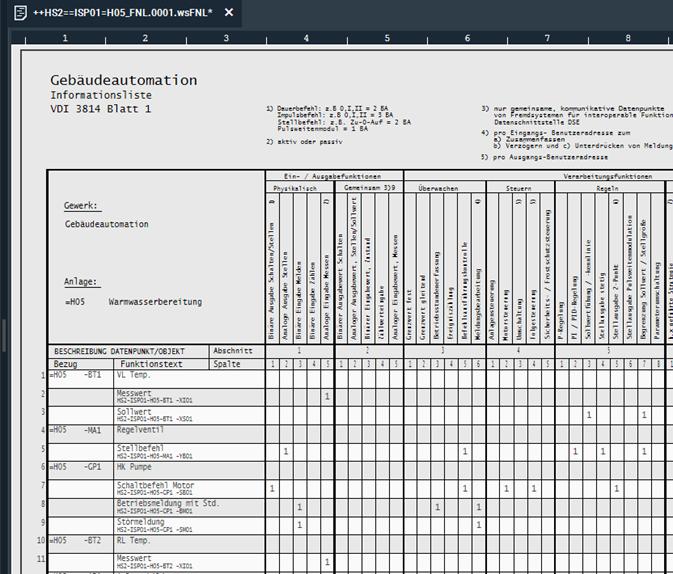Select the Gewerk: label
The image size is (673, 574).
click(x=81, y=206)
